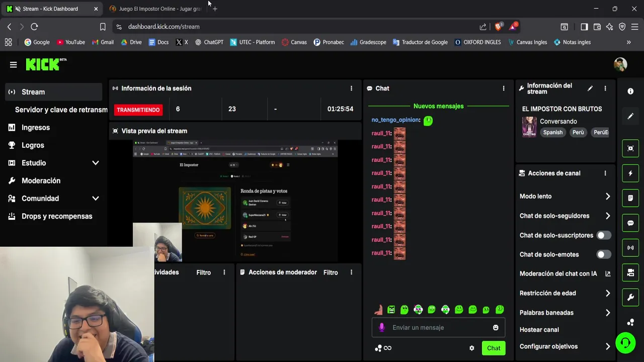The image size is (644, 362).
Task: Click the Brave Shields lion icon
Action: coord(499,27)
